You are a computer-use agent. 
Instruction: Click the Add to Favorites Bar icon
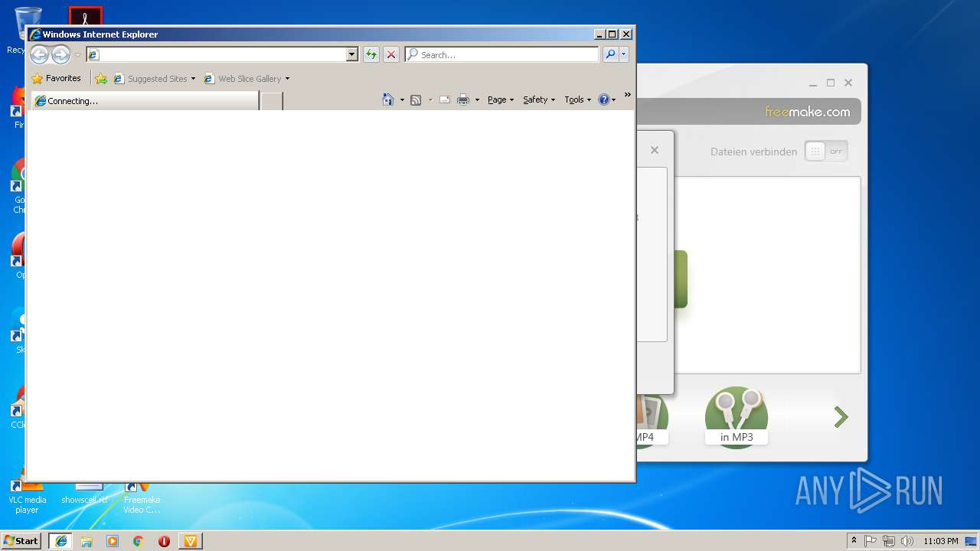(101, 78)
